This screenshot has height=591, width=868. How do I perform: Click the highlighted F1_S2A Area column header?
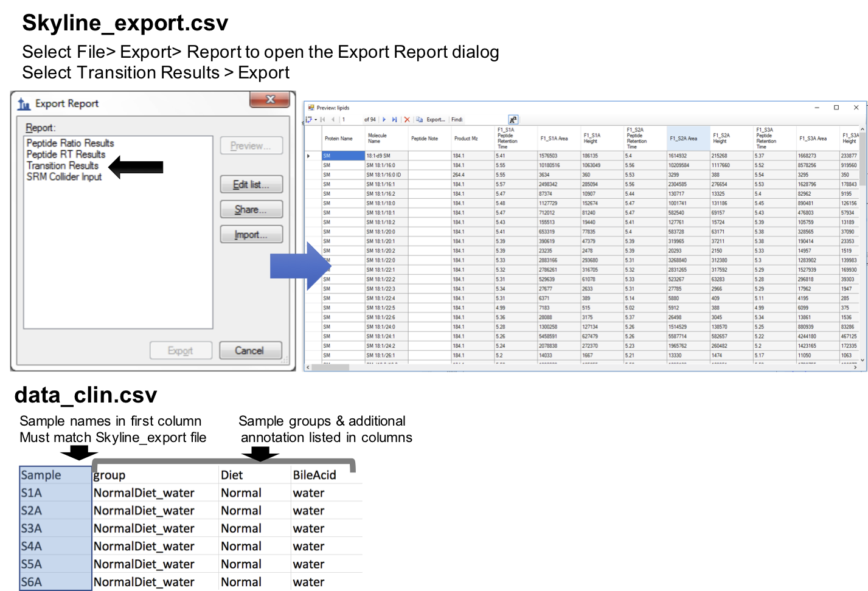click(x=689, y=139)
